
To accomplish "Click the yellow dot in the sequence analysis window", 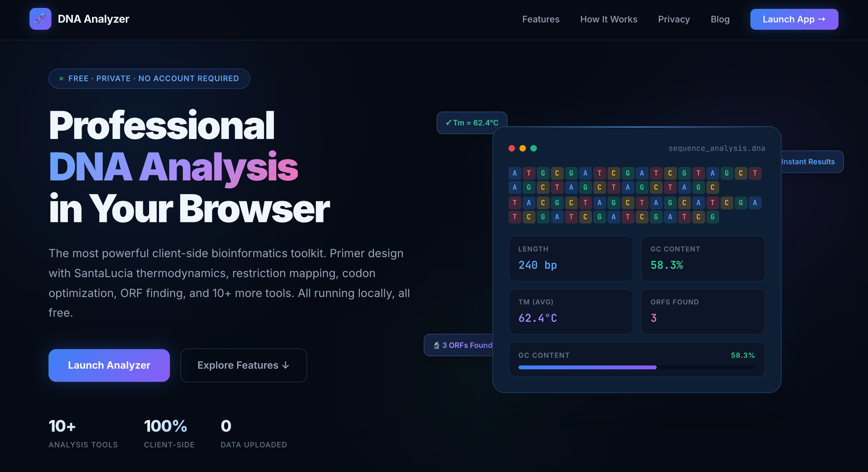I will [x=522, y=148].
